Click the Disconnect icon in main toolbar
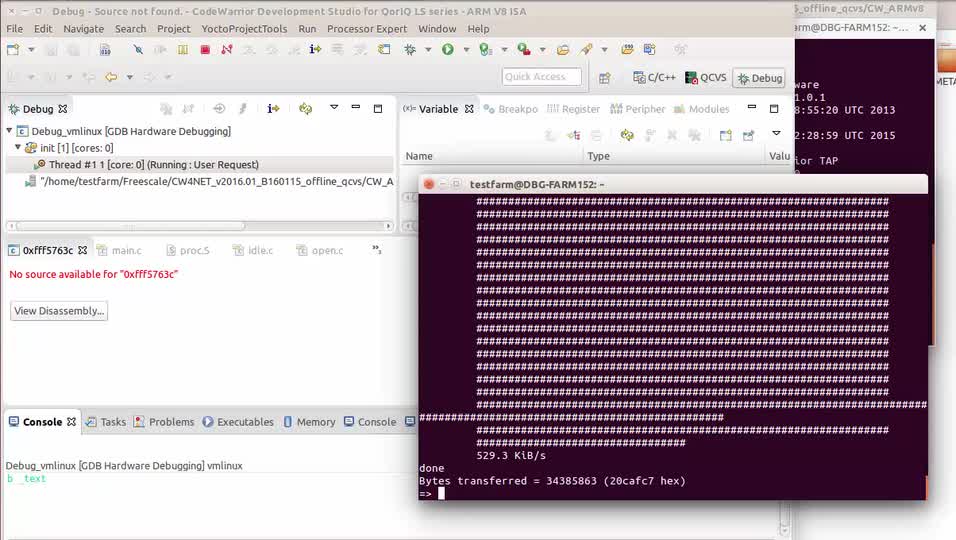The image size is (956, 540). pyautogui.click(x=227, y=49)
